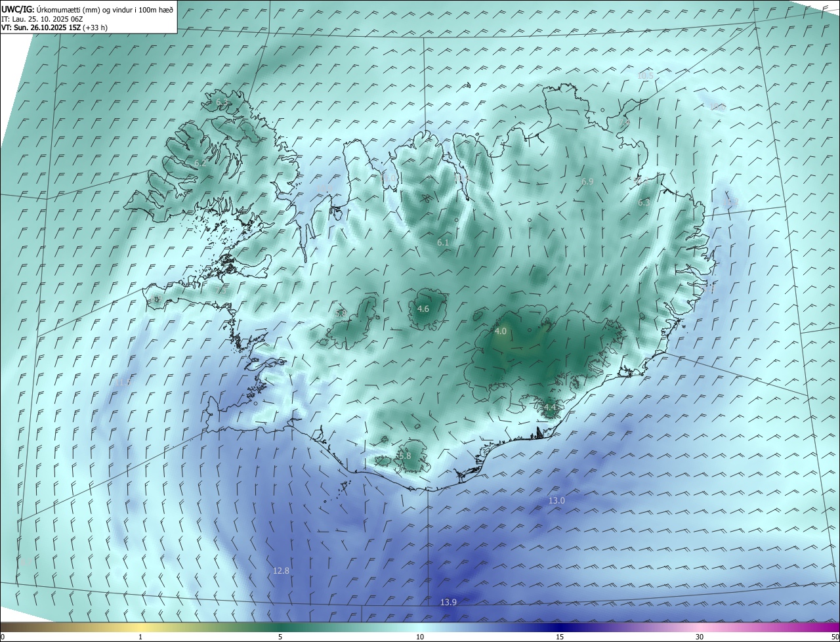
Task: Pick the 4.0 value on the map
Action: [501, 332]
